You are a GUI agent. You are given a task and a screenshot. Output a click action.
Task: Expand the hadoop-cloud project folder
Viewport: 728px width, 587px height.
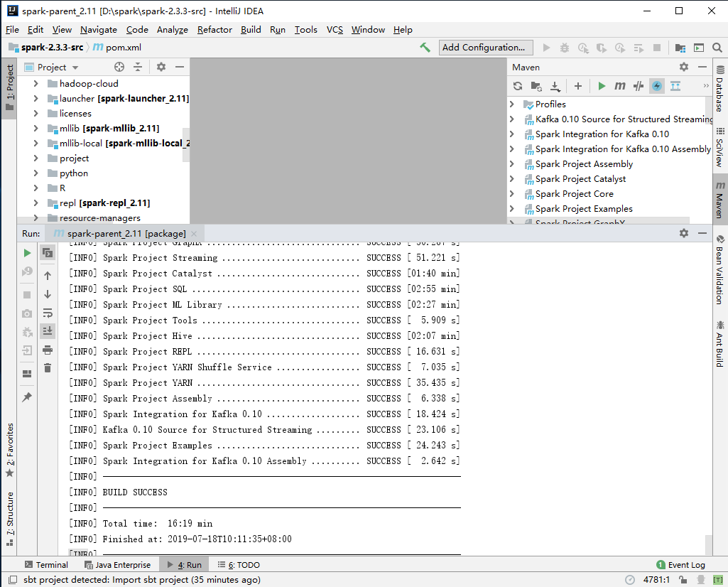tap(36, 83)
